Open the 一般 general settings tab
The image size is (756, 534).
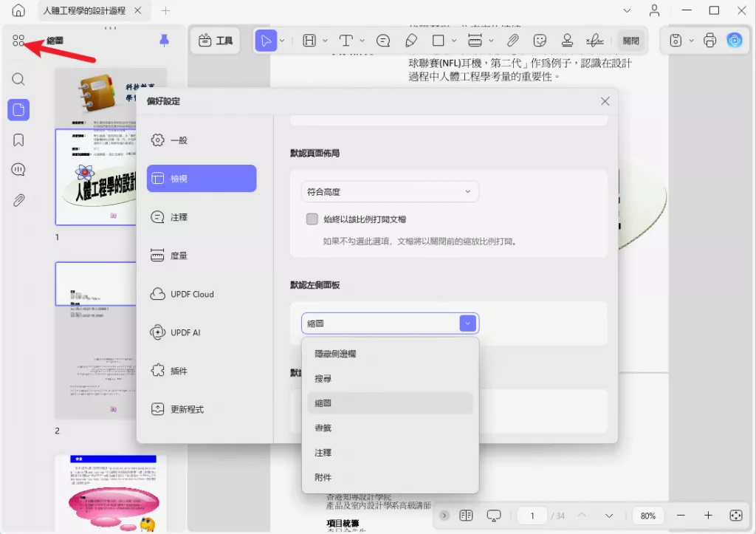pyautogui.click(x=202, y=140)
